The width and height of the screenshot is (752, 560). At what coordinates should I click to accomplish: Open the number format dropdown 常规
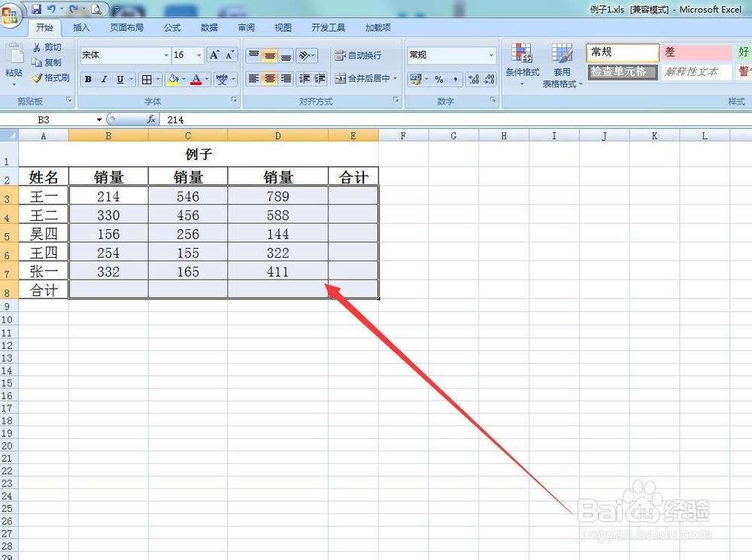(x=492, y=55)
